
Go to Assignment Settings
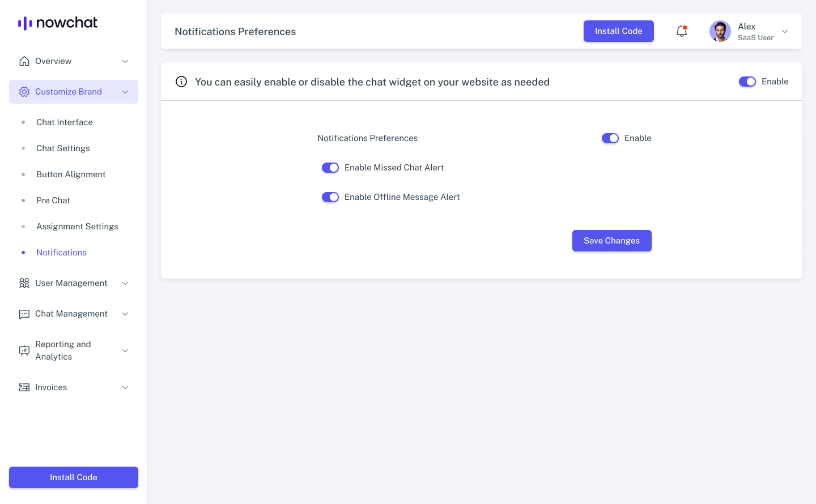[77, 227]
